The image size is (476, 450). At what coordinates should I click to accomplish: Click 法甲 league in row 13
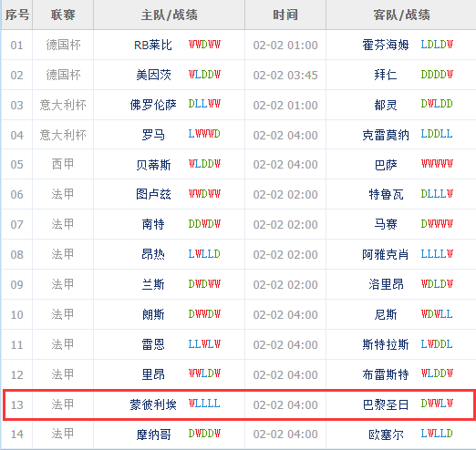tap(63, 404)
